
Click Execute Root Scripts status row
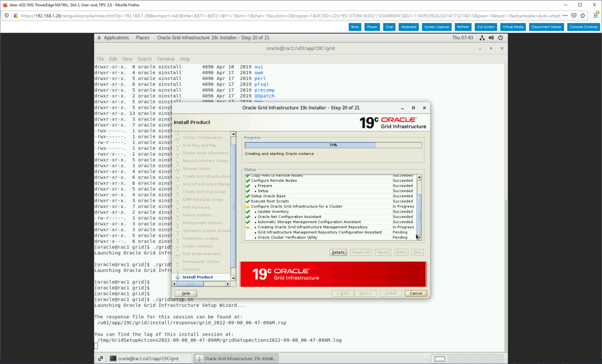coord(330,201)
